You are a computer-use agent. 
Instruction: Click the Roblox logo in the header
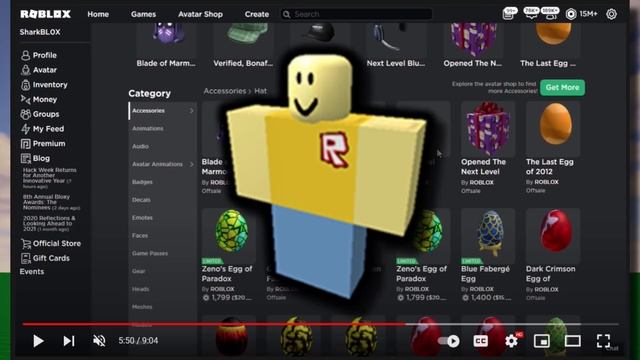coord(45,14)
